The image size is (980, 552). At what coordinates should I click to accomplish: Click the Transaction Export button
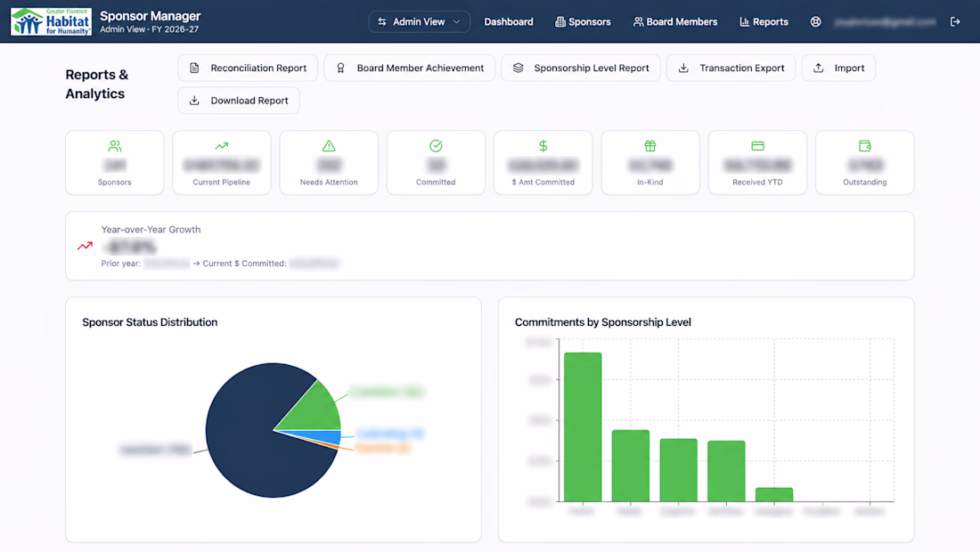[x=731, y=68]
